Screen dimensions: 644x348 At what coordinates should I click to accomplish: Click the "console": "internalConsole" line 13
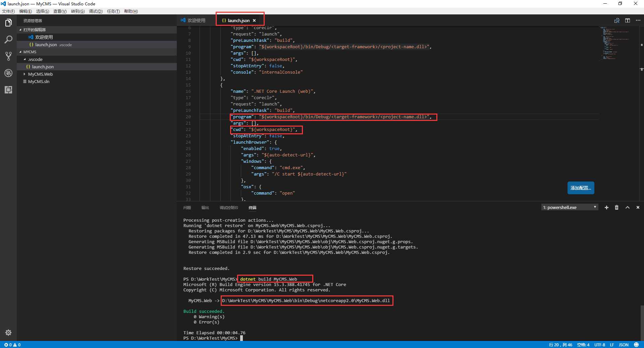click(267, 72)
